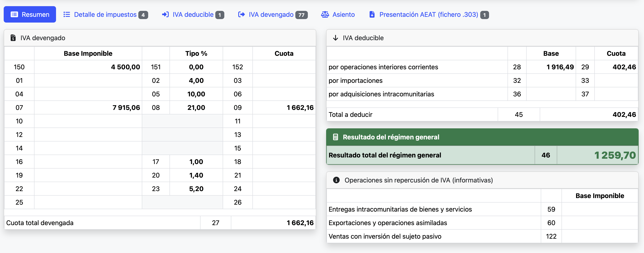Go to the Asiento tab
This screenshot has height=253, width=644.
click(338, 15)
